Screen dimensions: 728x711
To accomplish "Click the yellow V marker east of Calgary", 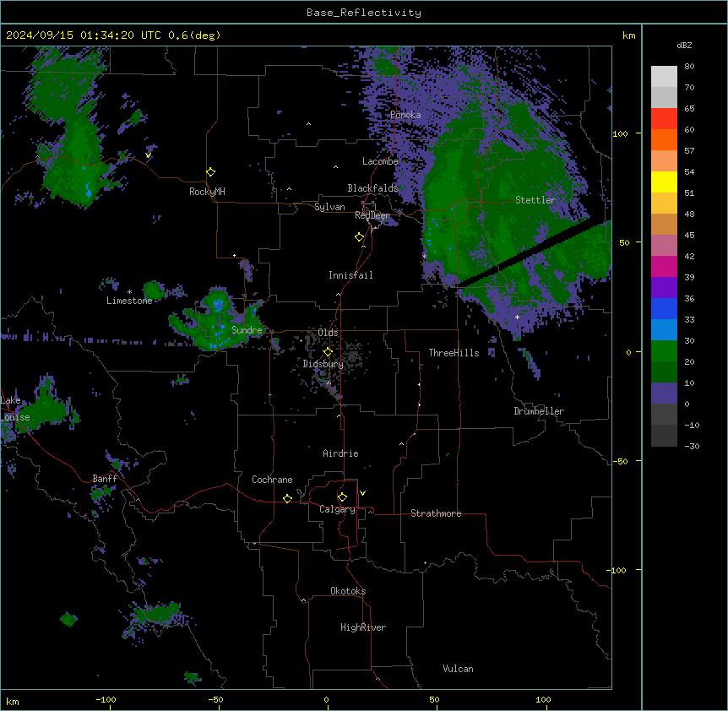I will [362, 493].
